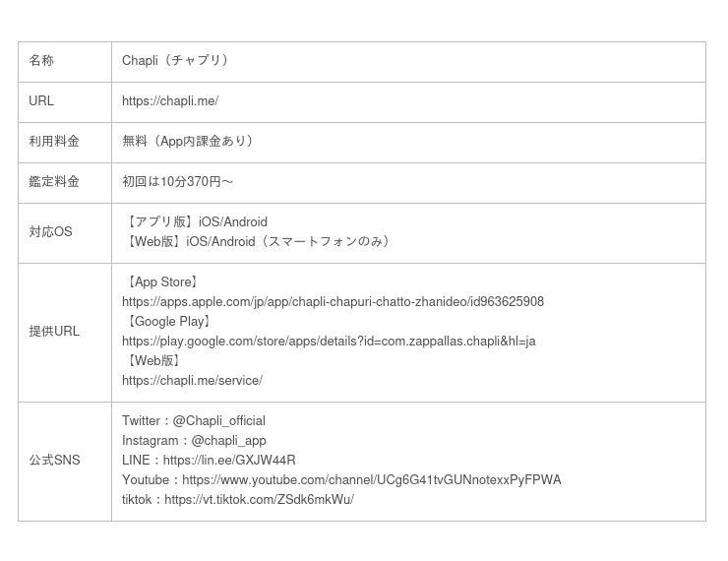This screenshot has width=728, height=561.
Task: Click the 公式SNS header cell
Action: pyautogui.click(x=65, y=462)
